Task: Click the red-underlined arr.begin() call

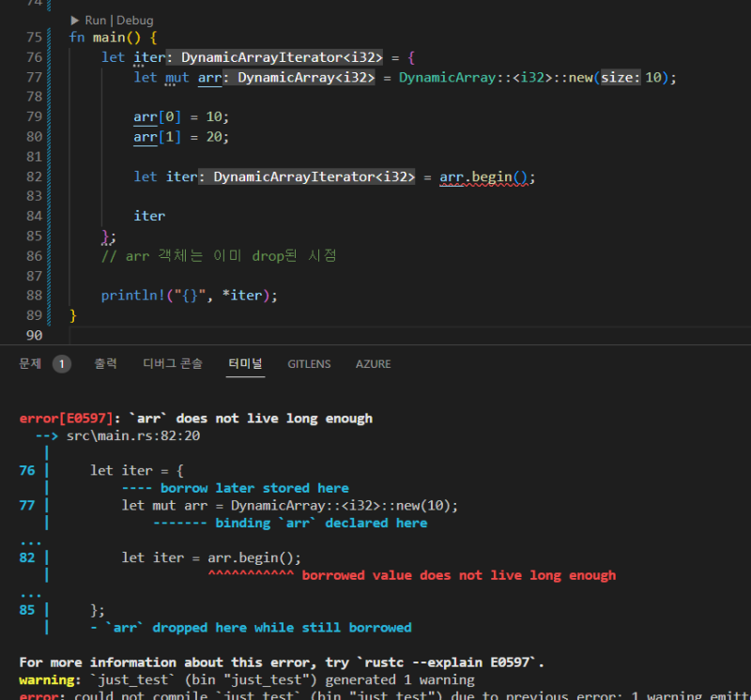Action: 486,176
